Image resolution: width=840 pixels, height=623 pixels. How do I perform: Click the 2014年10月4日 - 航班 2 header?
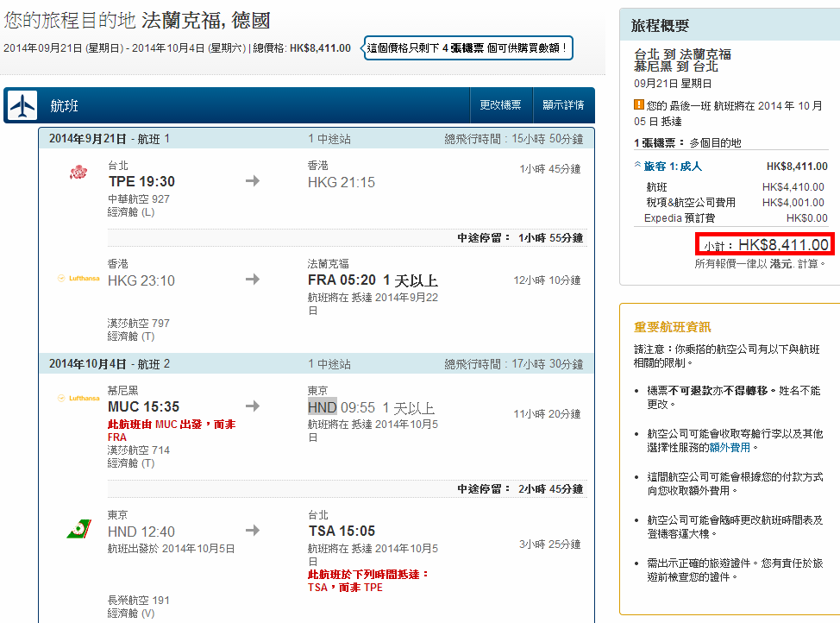click(x=316, y=364)
